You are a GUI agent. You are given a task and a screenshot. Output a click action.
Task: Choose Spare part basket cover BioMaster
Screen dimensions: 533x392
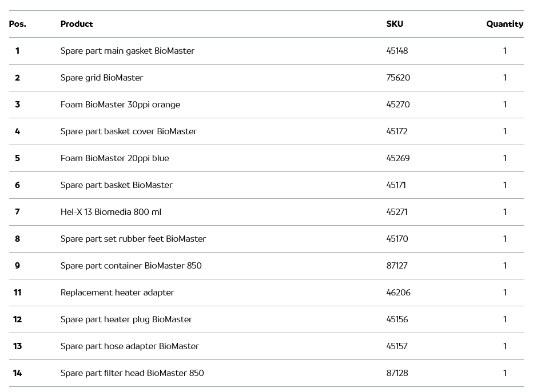point(128,131)
